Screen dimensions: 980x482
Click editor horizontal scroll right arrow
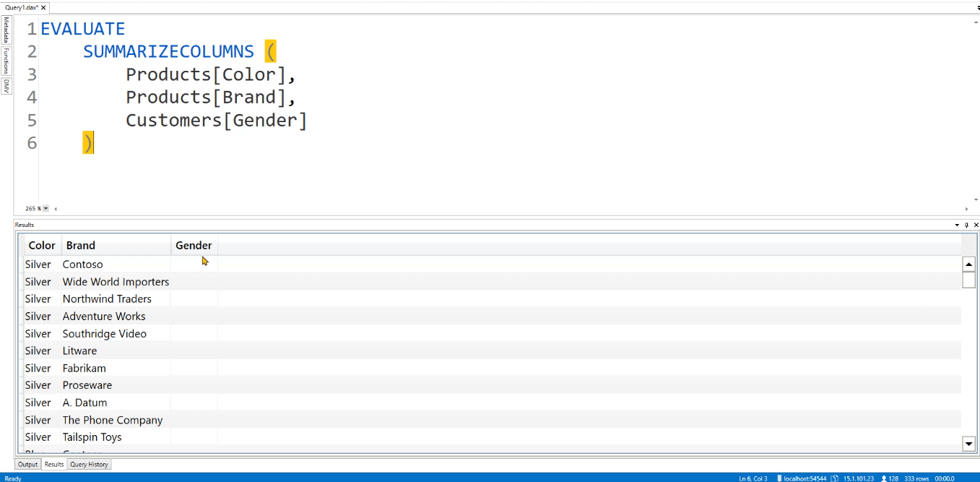click(x=966, y=209)
